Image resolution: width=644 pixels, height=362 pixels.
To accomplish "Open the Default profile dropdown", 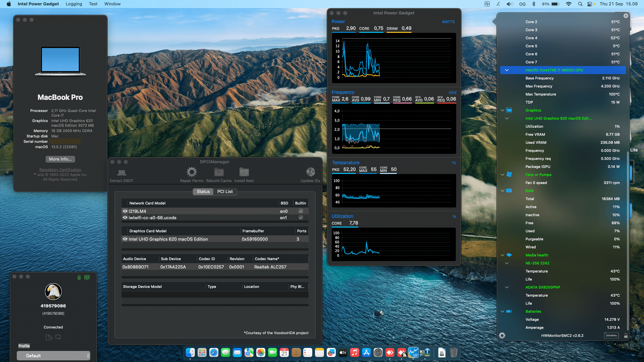I will pyautogui.click(x=54, y=356).
